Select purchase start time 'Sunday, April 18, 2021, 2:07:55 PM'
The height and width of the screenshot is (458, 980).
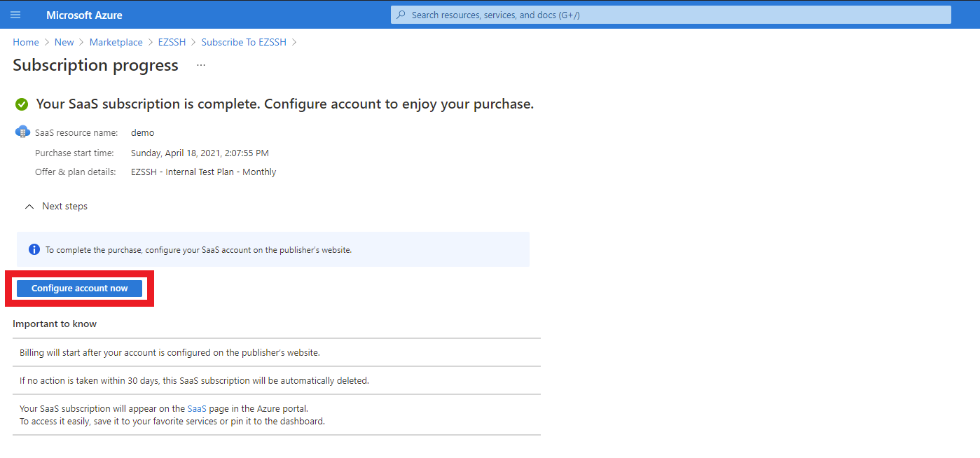[200, 153]
